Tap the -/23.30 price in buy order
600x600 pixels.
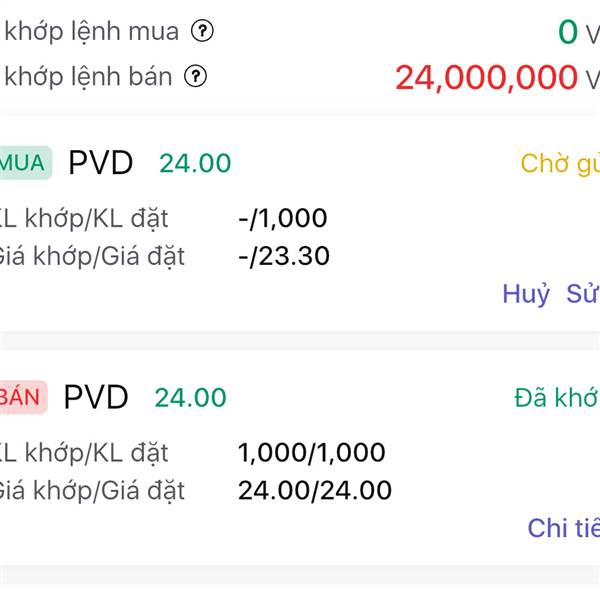click(284, 256)
